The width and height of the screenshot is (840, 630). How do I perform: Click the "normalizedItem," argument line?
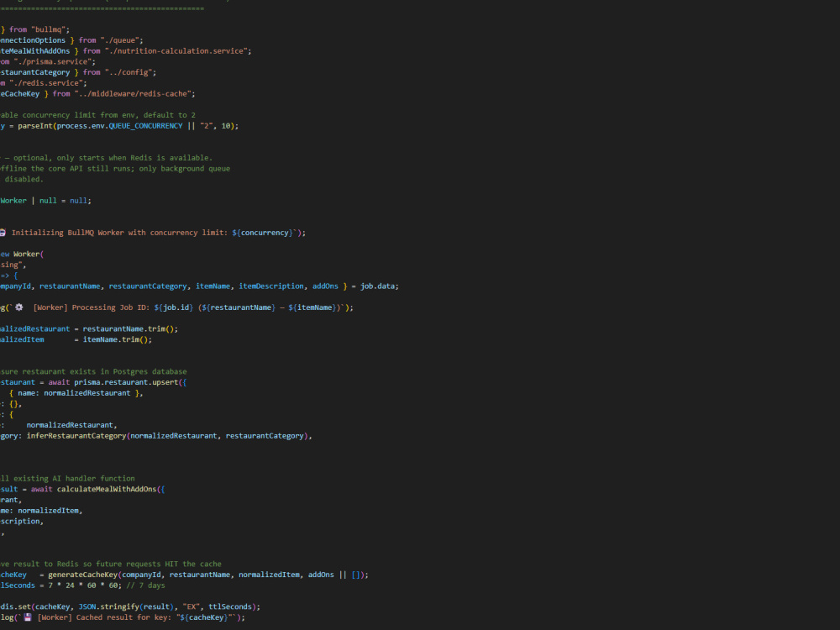(x=50, y=511)
